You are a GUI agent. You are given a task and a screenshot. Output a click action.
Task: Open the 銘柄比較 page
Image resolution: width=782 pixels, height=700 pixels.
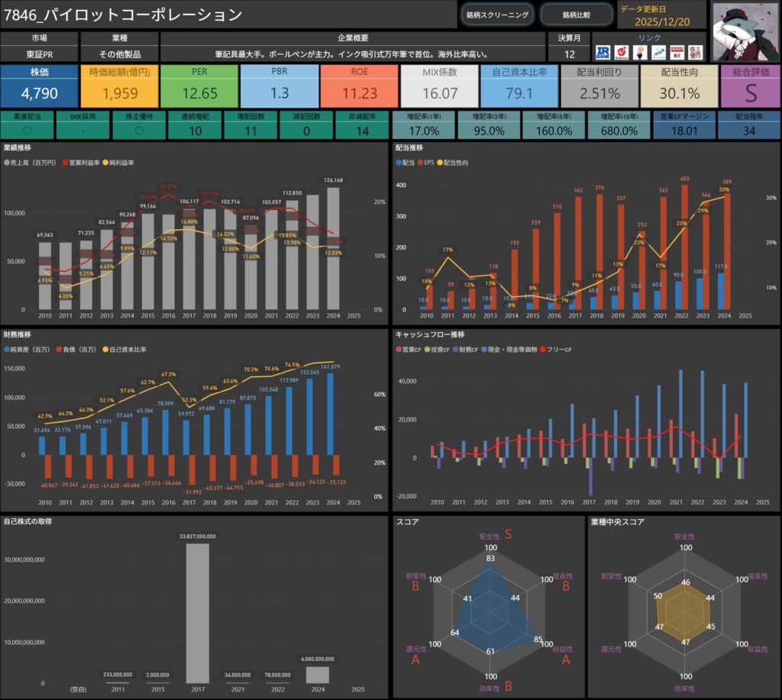[x=577, y=15]
